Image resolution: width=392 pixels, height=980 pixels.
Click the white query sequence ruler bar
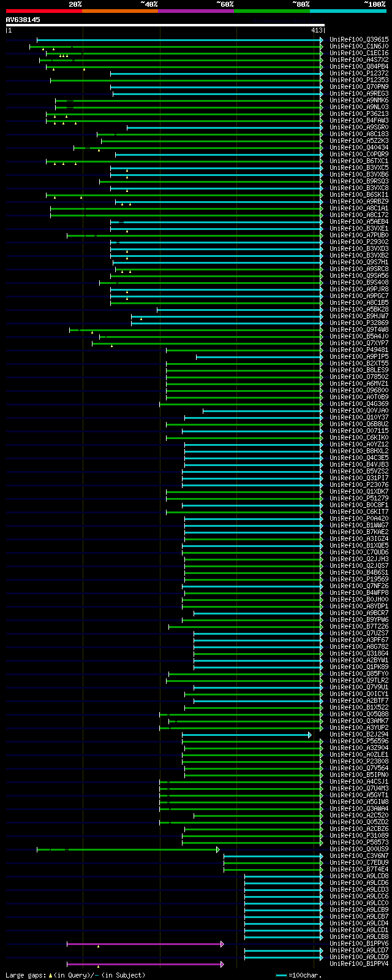(165, 25)
